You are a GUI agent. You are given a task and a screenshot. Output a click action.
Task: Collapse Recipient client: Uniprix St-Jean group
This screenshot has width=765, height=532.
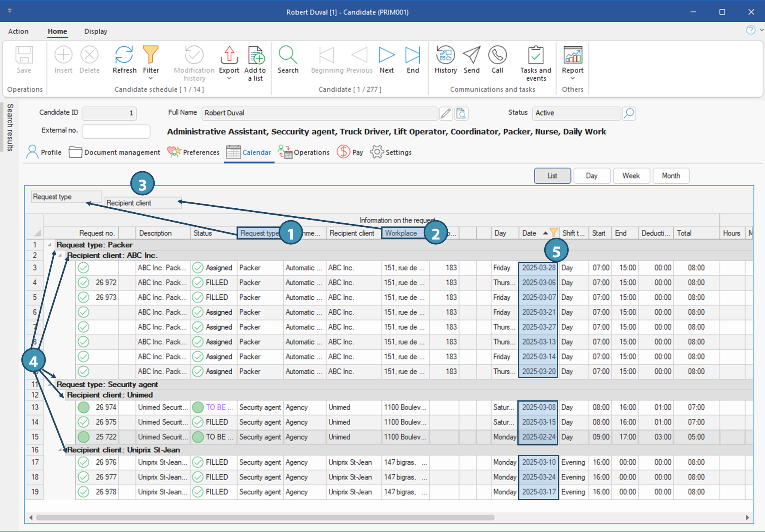[61, 450]
